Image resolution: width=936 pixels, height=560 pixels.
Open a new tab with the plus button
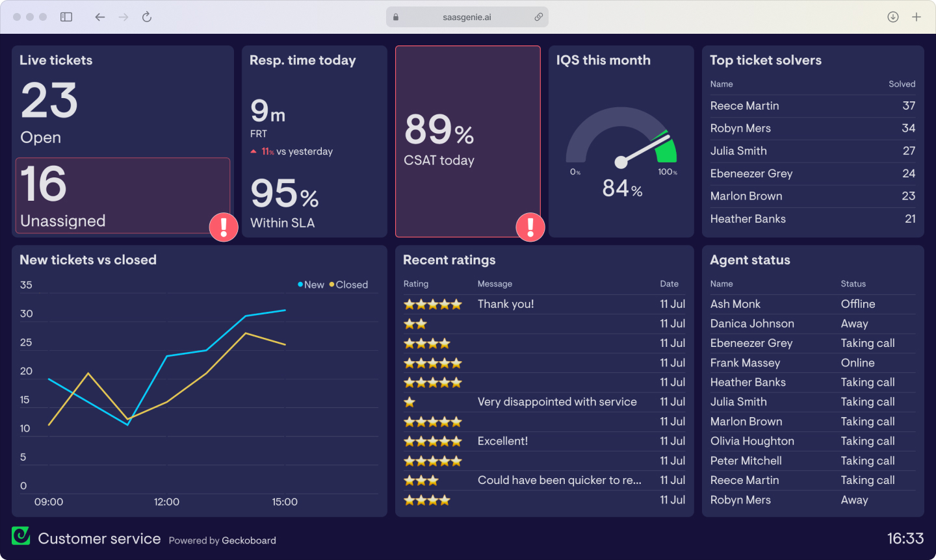click(x=918, y=17)
